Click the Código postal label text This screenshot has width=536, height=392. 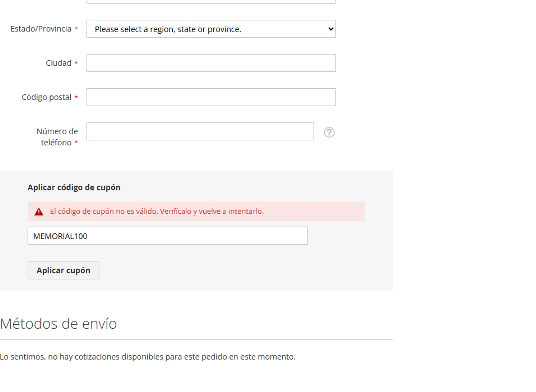pos(46,97)
